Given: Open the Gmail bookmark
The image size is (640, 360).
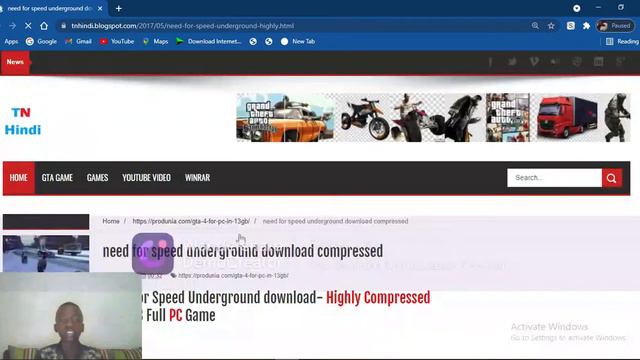Looking at the screenshot, I should coord(78,41).
